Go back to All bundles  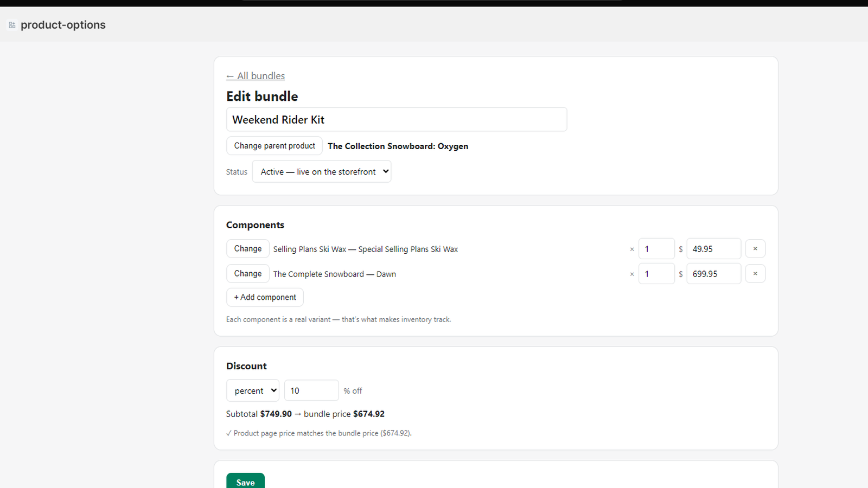click(256, 76)
